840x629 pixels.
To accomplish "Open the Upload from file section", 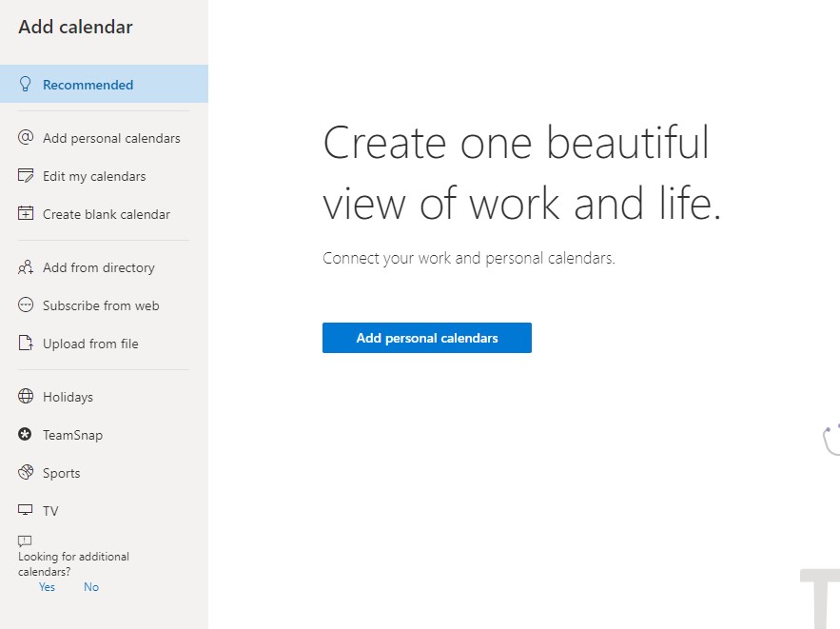I will coord(90,344).
